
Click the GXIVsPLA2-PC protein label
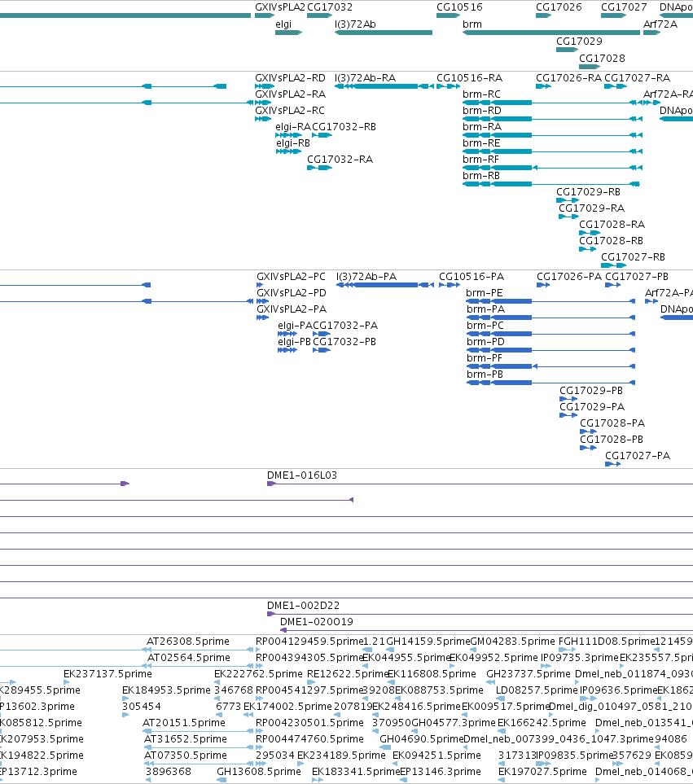tap(291, 277)
